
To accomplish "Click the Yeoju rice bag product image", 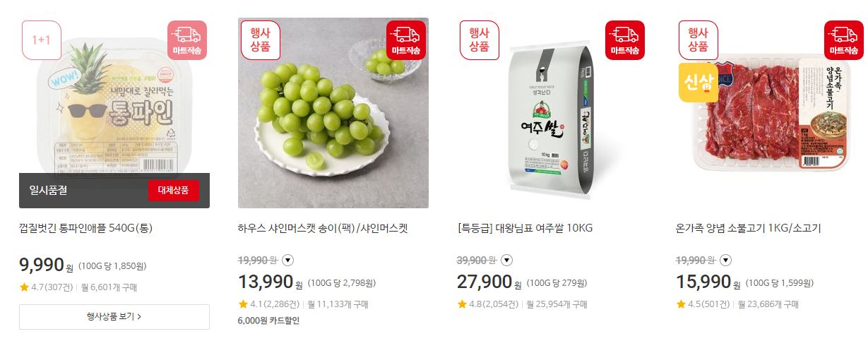I will click(x=552, y=113).
